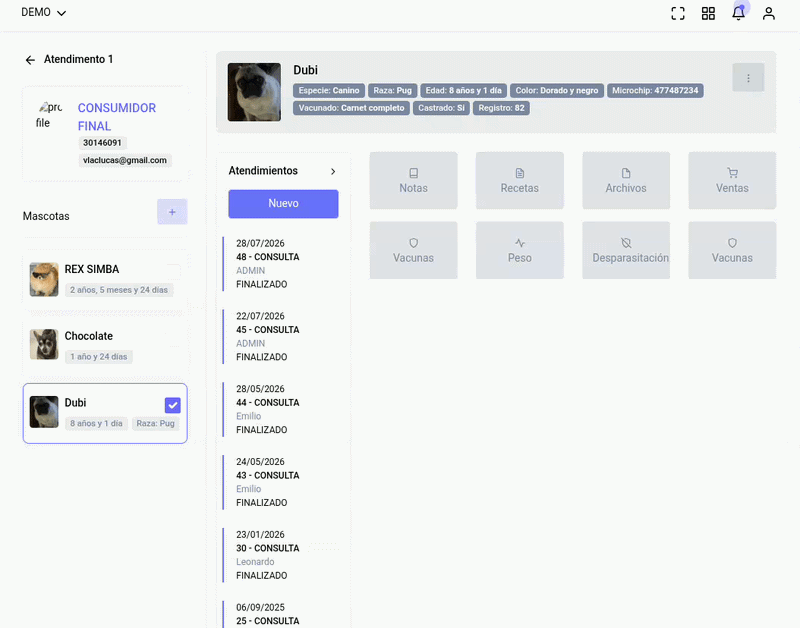Open the Desparasitación tile

click(x=626, y=250)
